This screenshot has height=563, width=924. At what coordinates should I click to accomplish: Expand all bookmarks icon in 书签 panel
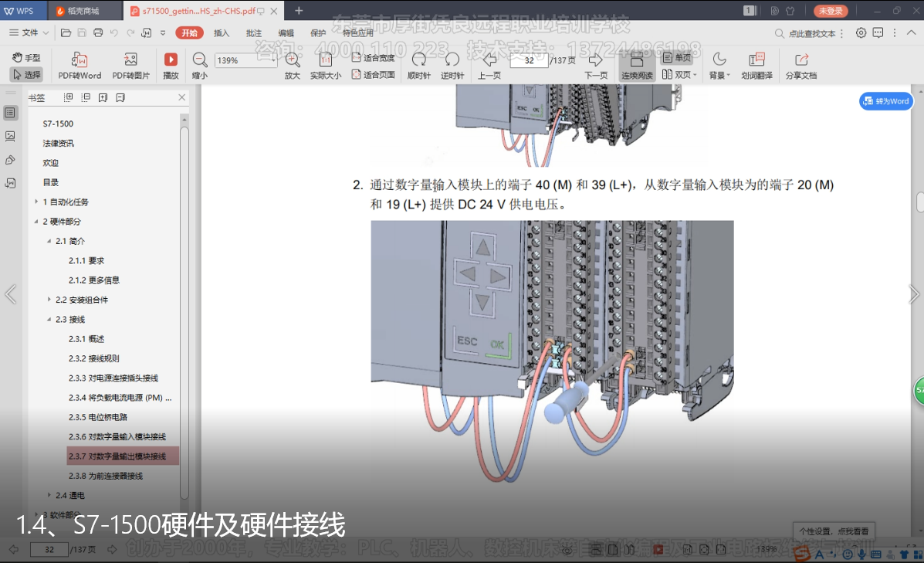[69, 98]
